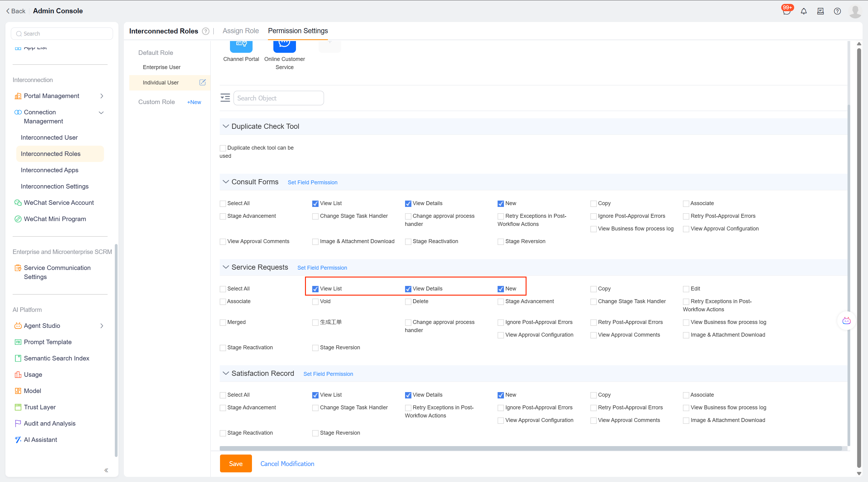This screenshot has width=868, height=482.
Task: Click +New next to Custom Role
Action: click(x=194, y=102)
